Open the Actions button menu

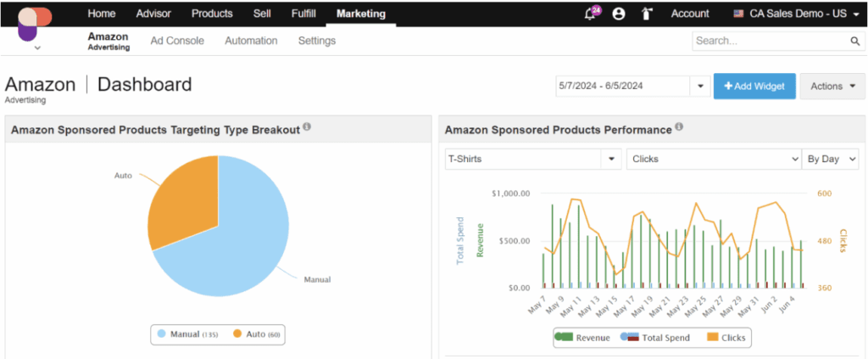tap(832, 86)
